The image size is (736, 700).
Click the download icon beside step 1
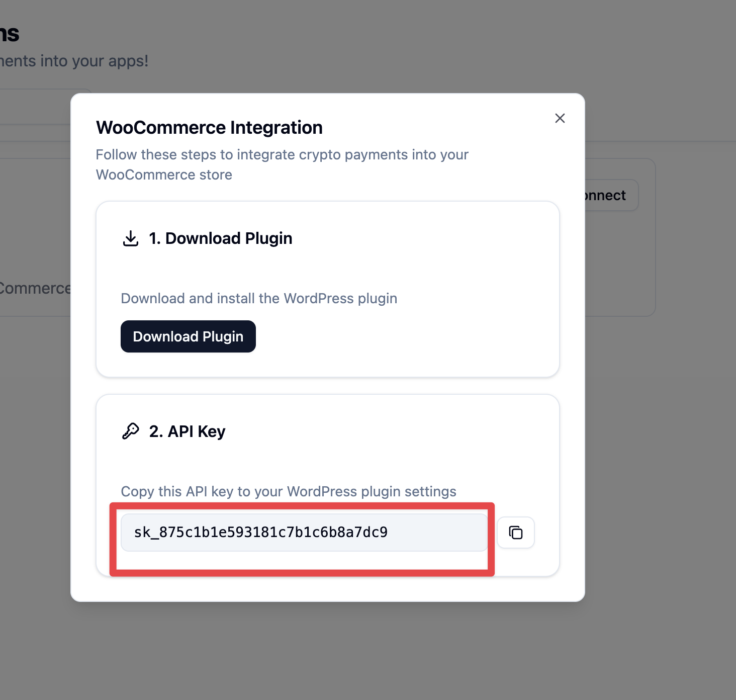131,238
